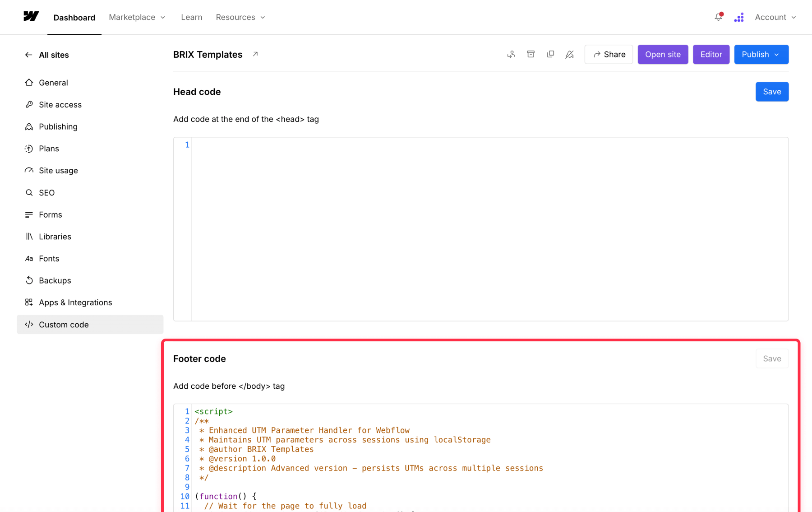Image resolution: width=812 pixels, height=512 pixels.
Task: Click the transfer site icon
Action: [x=511, y=54]
